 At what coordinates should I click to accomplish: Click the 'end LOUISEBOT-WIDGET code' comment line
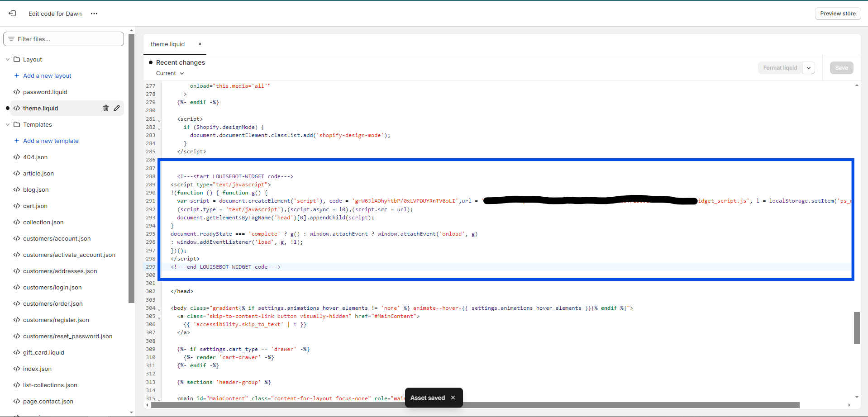point(225,267)
